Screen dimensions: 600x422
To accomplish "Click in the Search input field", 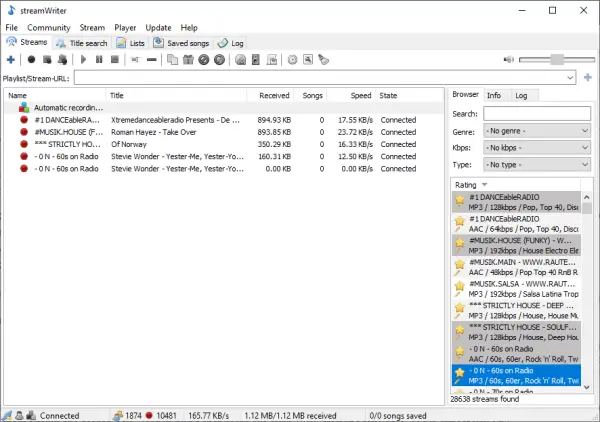I will tap(537, 114).
